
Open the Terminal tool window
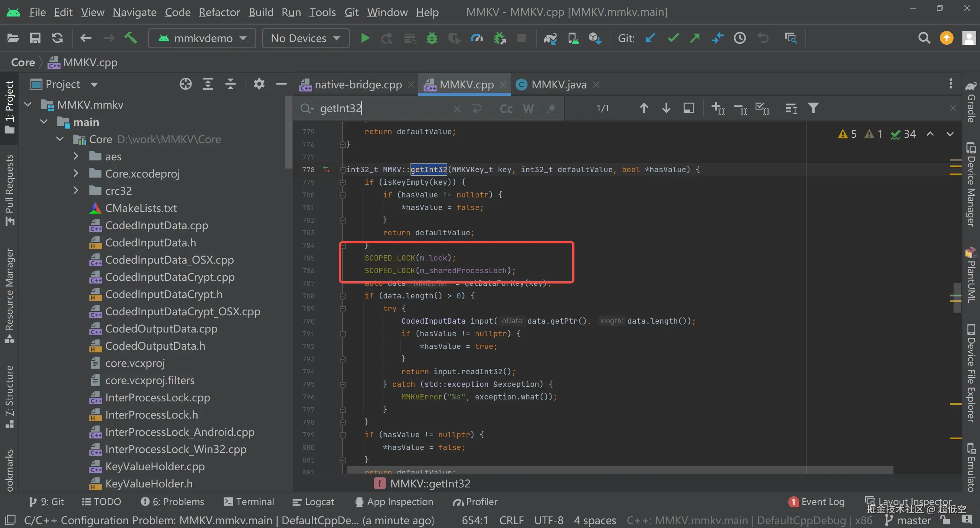pos(249,502)
